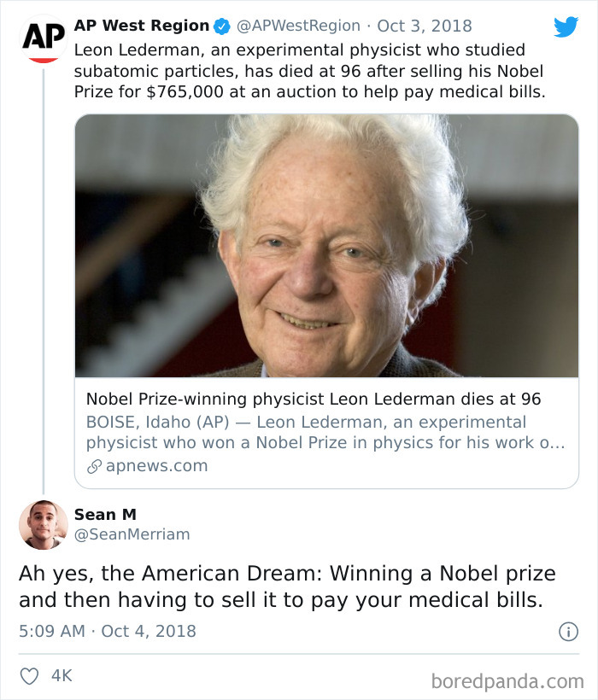
Task: Click the blue verified badge
Action: [221, 26]
